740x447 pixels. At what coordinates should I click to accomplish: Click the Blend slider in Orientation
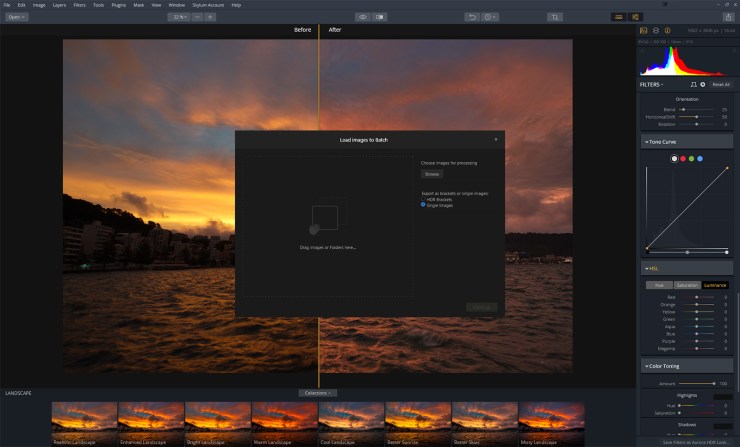point(697,110)
